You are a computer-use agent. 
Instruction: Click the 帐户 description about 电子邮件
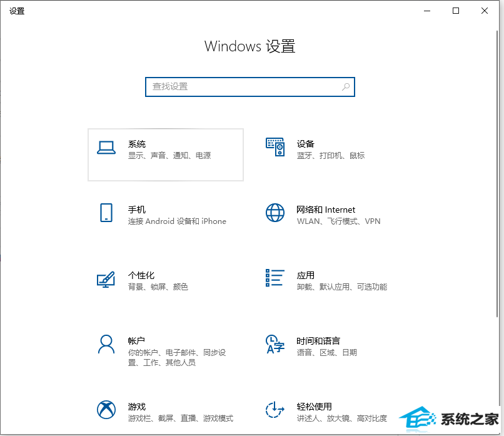[177, 358]
